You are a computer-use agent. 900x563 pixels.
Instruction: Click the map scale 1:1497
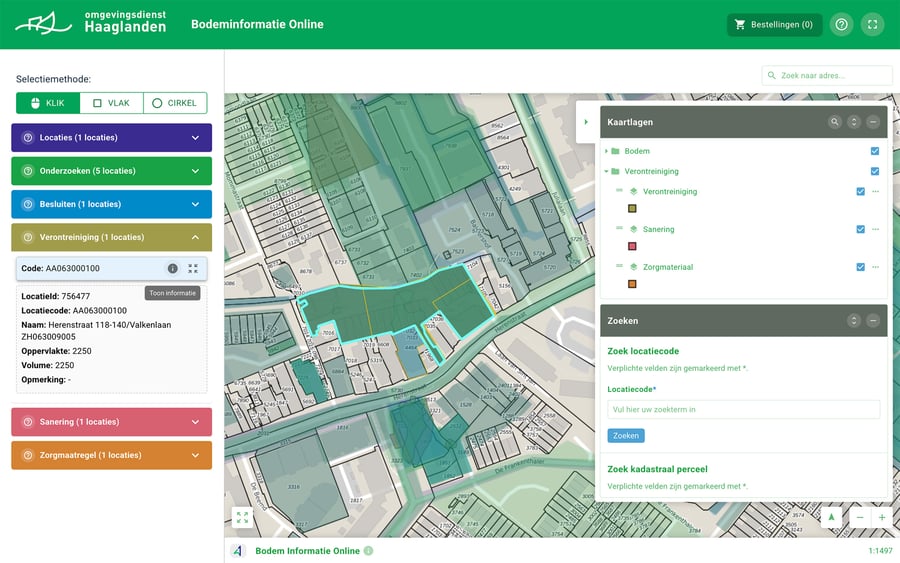[x=880, y=551]
